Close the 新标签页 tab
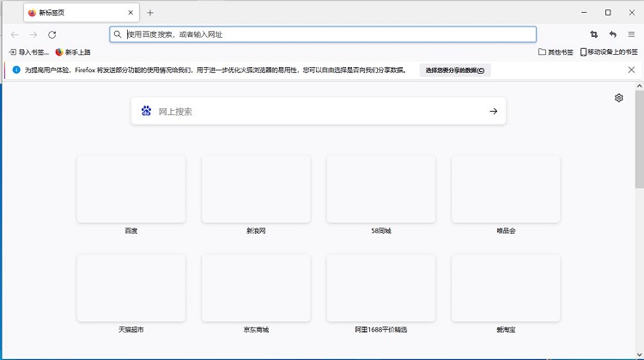This screenshot has height=360, width=644. 131,13
